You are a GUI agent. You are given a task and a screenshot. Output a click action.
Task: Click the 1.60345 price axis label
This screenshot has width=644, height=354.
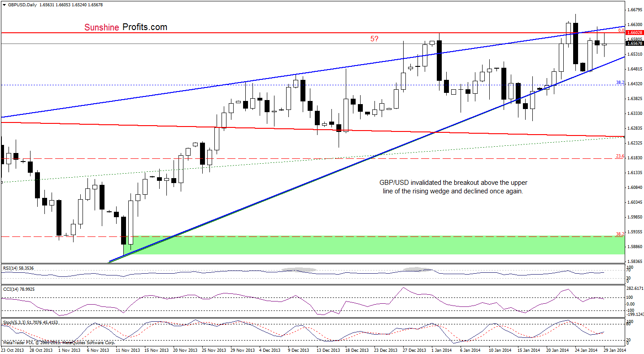pos(635,202)
